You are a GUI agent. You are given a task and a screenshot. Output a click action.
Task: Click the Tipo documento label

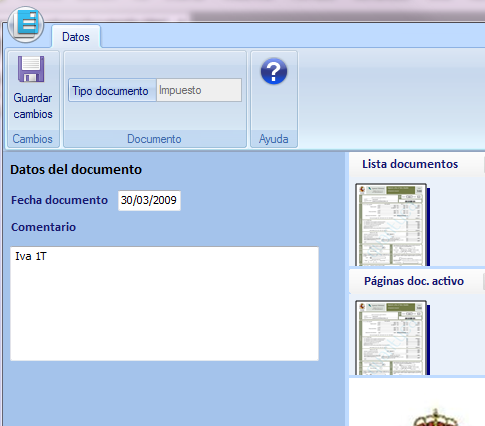pyautogui.click(x=110, y=91)
